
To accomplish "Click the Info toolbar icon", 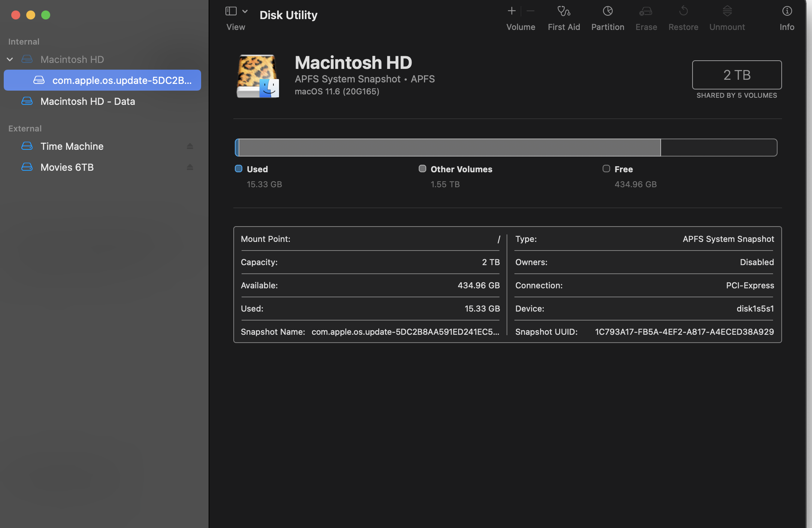I will 787,11.
